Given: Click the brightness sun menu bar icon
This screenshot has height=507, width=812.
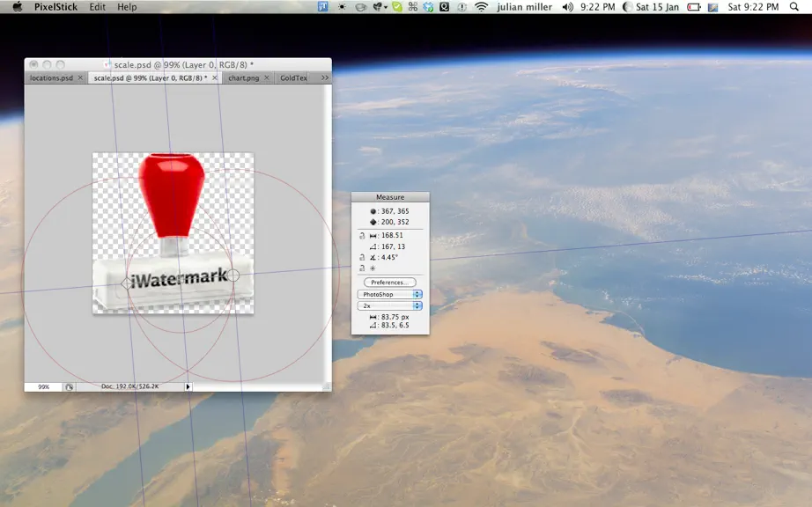Looking at the screenshot, I should tap(341, 7).
